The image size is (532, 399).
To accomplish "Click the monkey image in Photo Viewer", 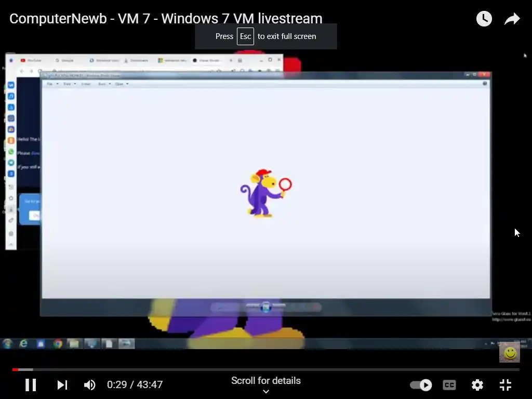I will (x=265, y=193).
